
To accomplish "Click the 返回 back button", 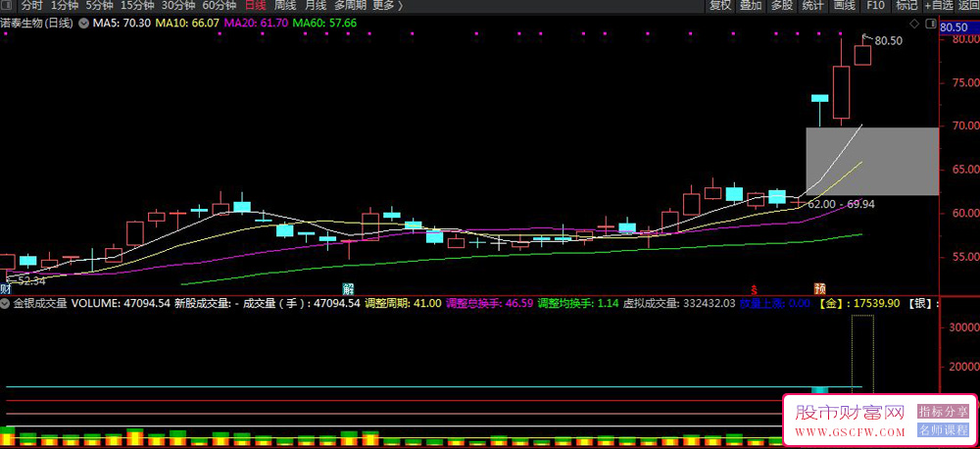I will pyautogui.click(x=968, y=6).
